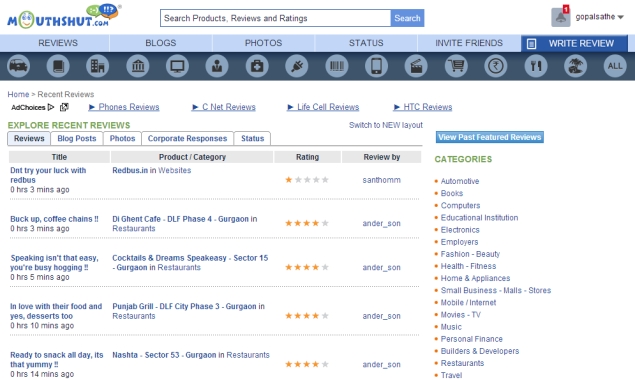
Task: Open review 'Speaking isn't that easy'
Action: point(54,263)
